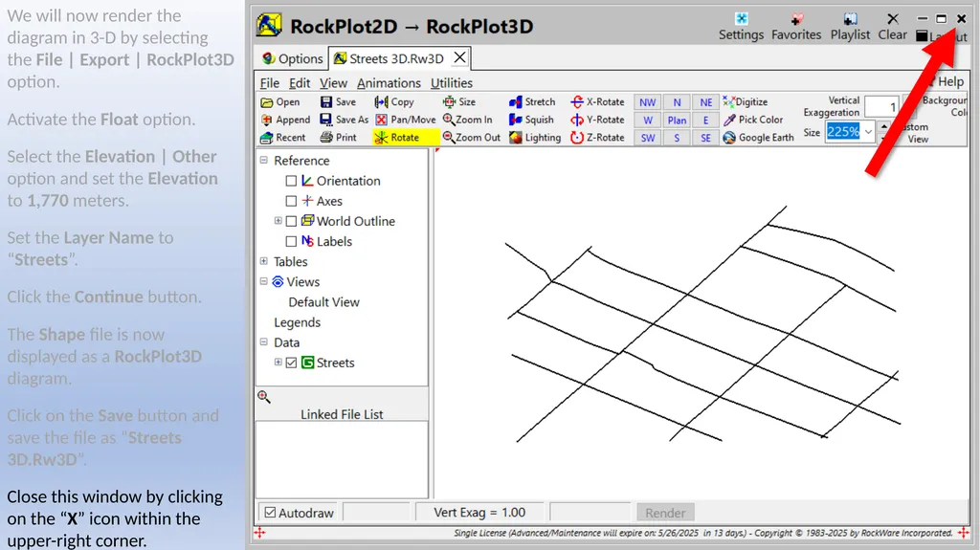
Task: Activate the Pan/Move tool
Action: coord(405,120)
